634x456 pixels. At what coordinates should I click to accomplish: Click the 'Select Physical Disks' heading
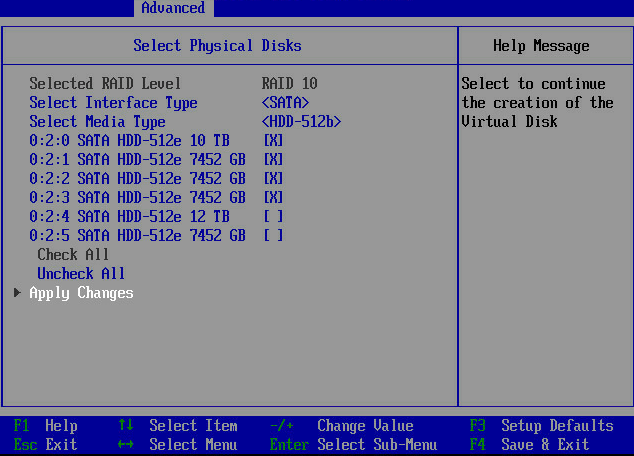pos(218,46)
